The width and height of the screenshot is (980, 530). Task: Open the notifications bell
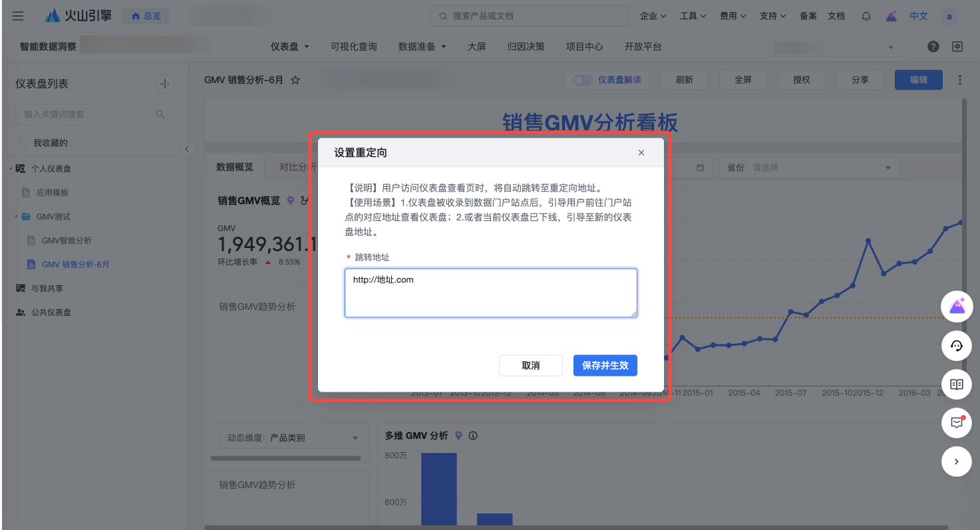[866, 16]
